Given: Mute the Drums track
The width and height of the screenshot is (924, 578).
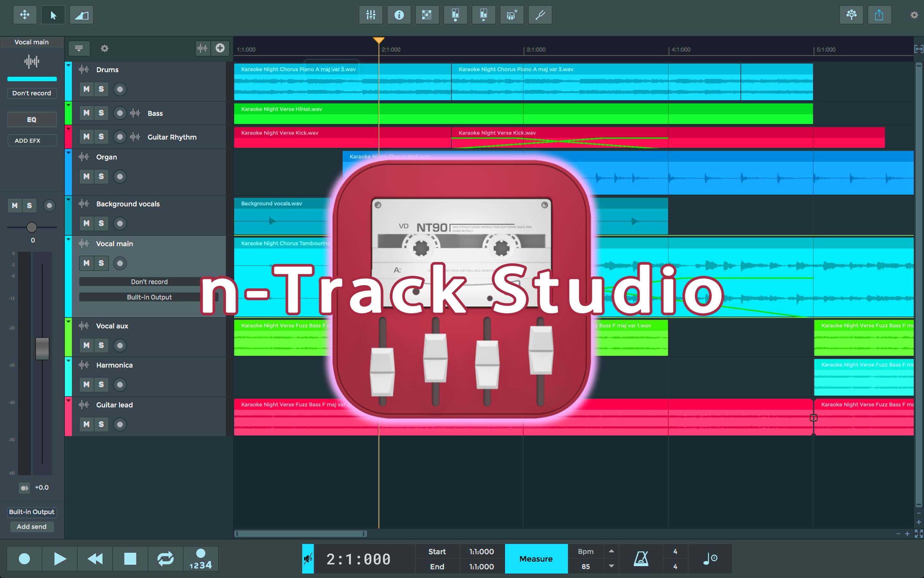Looking at the screenshot, I should 87,89.
